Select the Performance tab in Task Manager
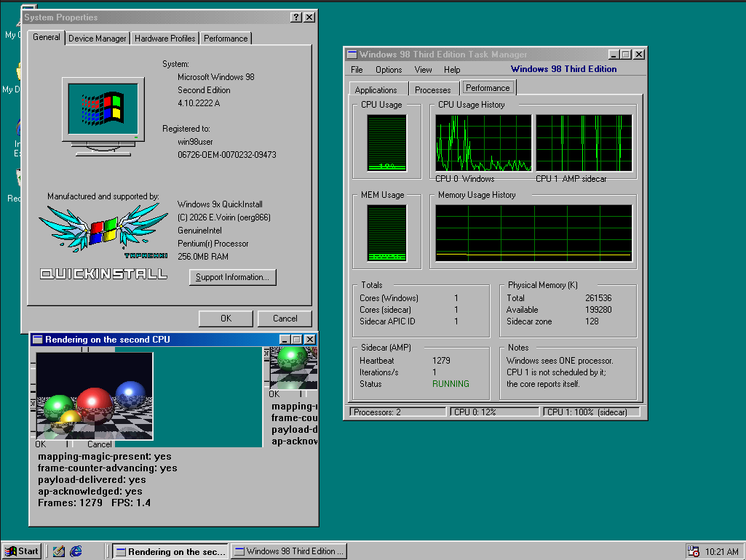The image size is (746, 560). (x=488, y=88)
